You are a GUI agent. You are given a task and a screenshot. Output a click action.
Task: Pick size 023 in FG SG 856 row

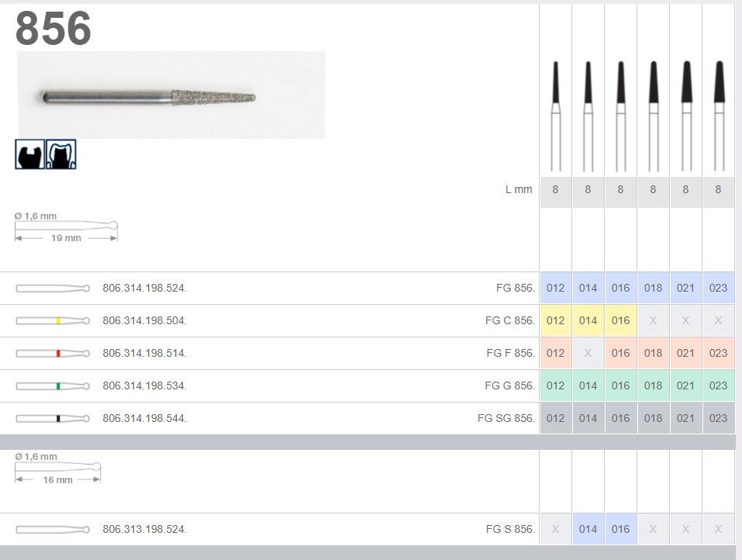(x=718, y=419)
